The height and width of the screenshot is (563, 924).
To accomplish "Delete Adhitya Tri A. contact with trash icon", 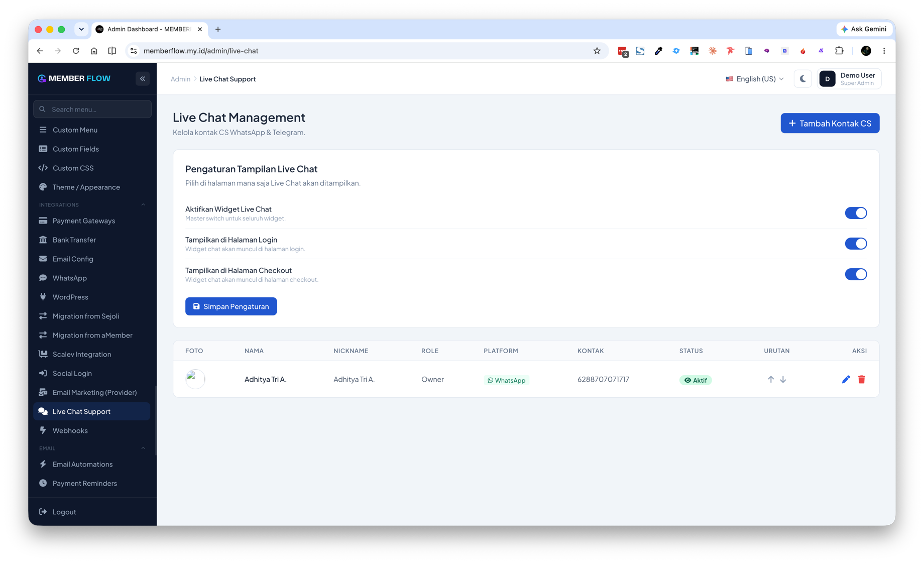I will [x=862, y=380].
